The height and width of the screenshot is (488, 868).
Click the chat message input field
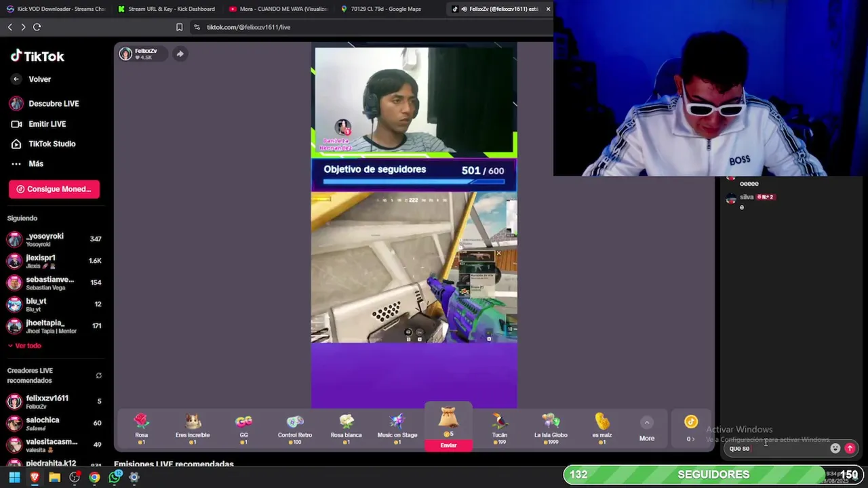point(776,448)
